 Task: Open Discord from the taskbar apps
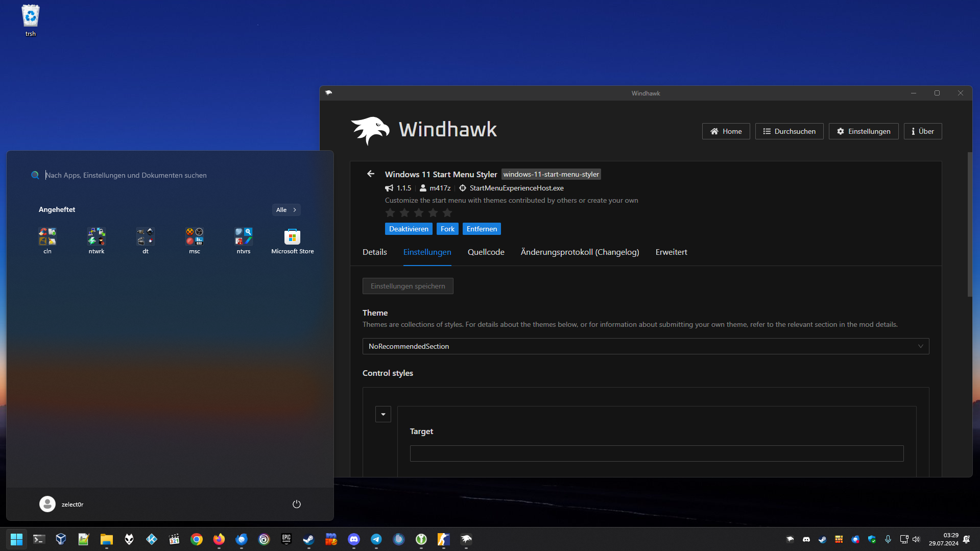click(353, 539)
